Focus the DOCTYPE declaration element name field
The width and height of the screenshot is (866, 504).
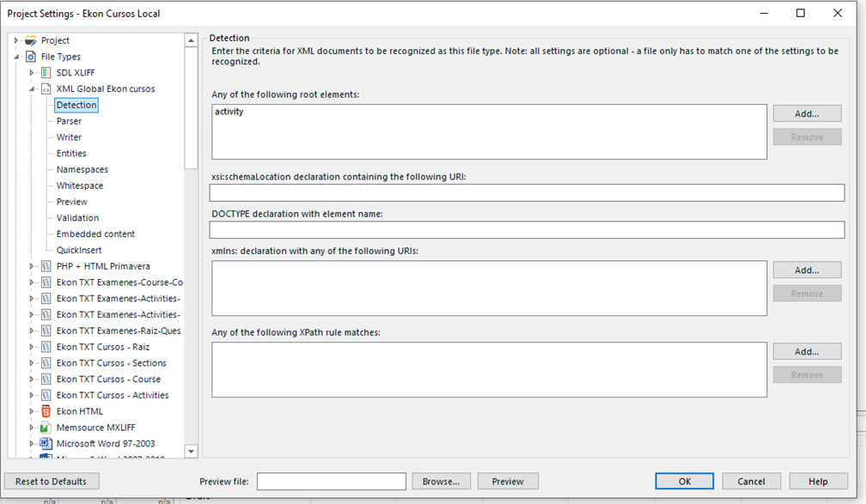pyautogui.click(x=527, y=230)
